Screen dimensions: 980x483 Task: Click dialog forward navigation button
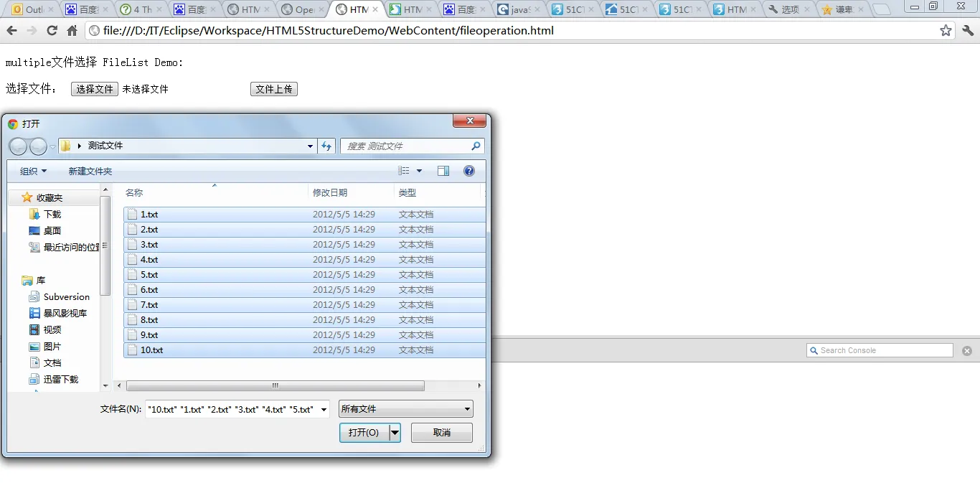pos(38,146)
